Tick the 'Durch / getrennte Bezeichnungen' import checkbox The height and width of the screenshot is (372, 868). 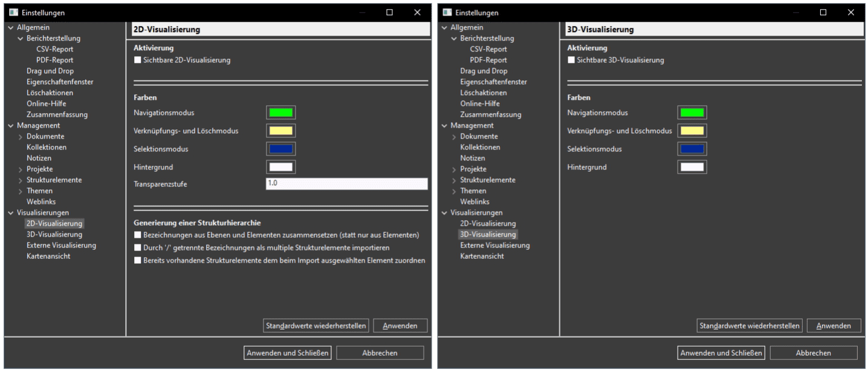[138, 248]
